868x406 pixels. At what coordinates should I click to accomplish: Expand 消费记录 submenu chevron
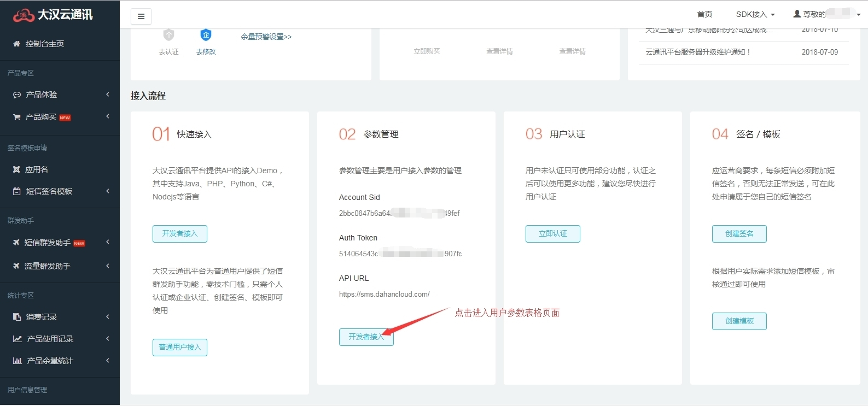pyautogui.click(x=108, y=317)
